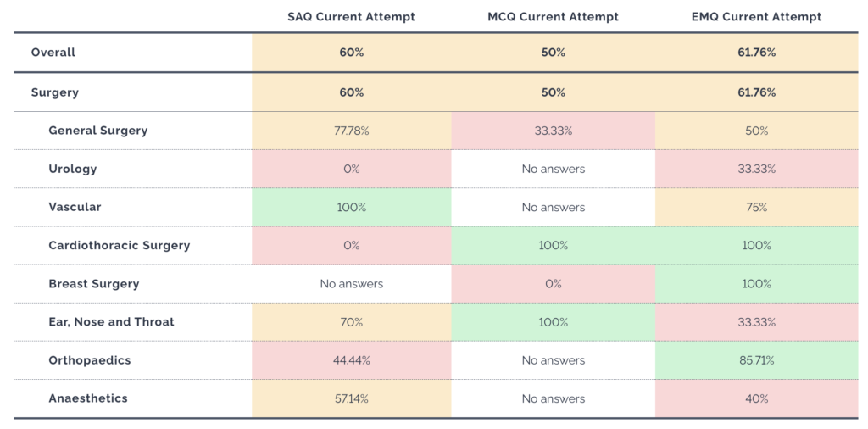Viewport: 868px width, 429px height.
Task: Select the Urology row label
Action: pos(73,169)
